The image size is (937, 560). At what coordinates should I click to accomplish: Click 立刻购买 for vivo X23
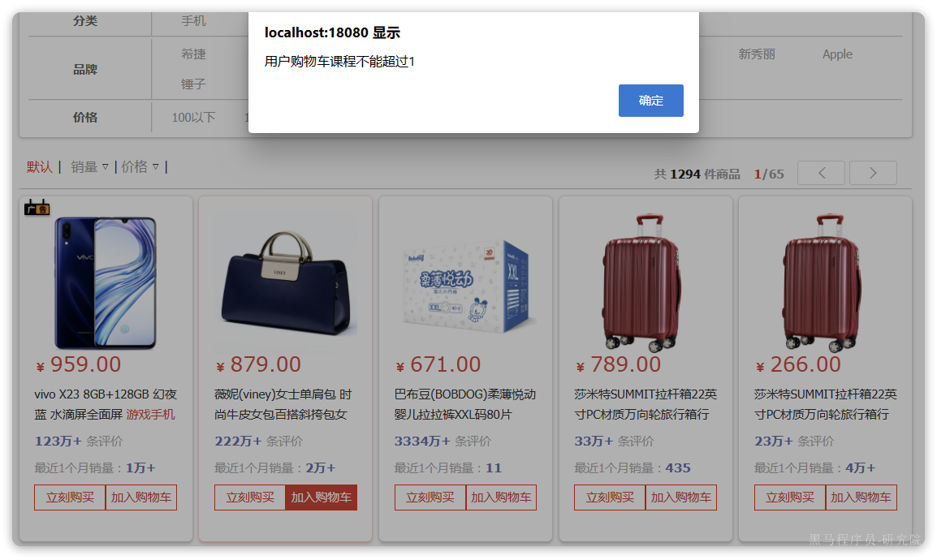pyautogui.click(x=70, y=498)
